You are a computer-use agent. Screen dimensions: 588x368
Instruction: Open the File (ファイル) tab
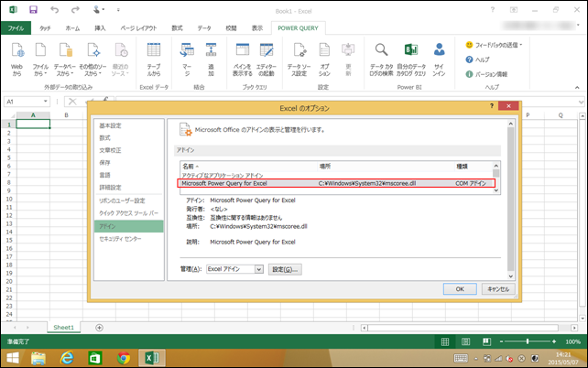pyautogui.click(x=16, y=28)
